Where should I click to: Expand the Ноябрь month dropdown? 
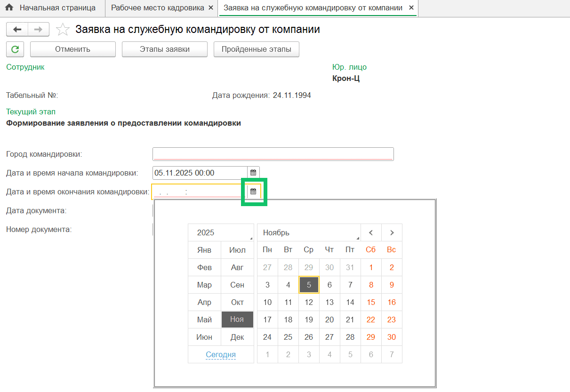pyautogui.click(x=309, y=232)
